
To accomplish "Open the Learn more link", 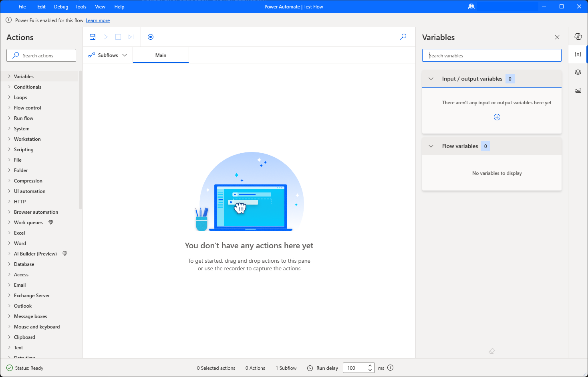I will click(98, 20).
